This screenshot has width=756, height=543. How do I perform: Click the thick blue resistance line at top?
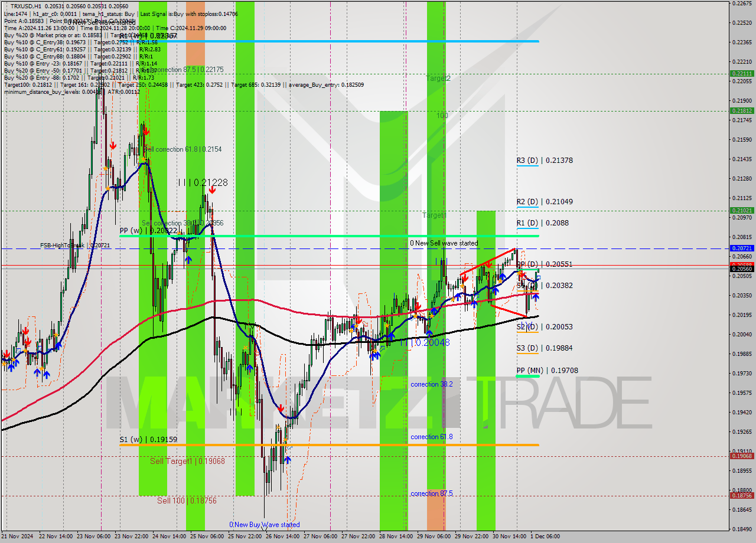tap(328, 41)
